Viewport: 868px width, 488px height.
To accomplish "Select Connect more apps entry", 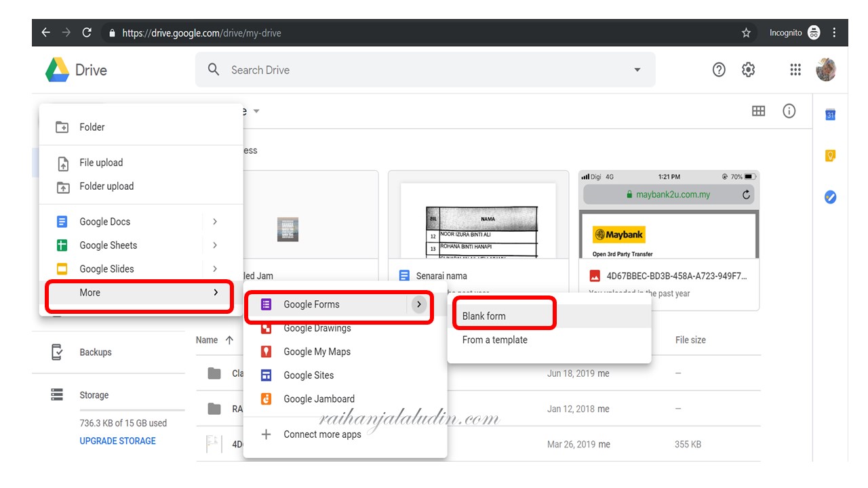I will (345, 434).
